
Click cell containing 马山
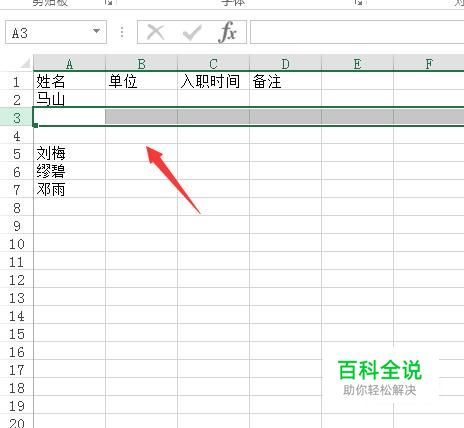coord(69,99)
